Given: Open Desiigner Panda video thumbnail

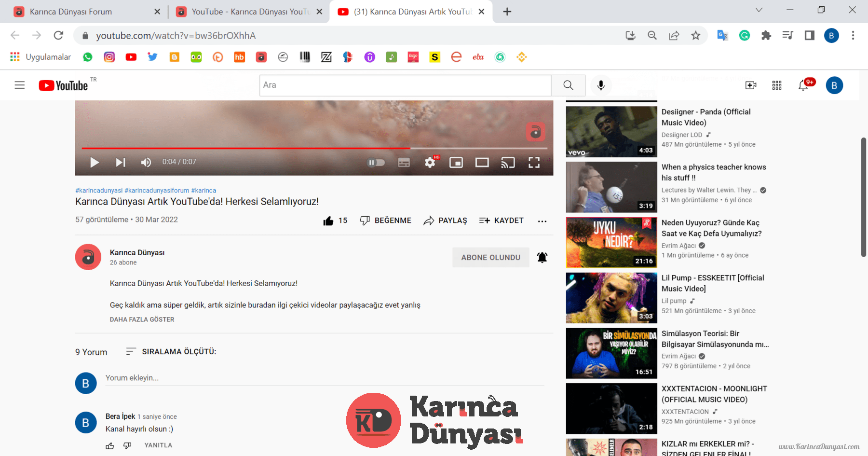Looking at the screenshot, I should [611, 132].
